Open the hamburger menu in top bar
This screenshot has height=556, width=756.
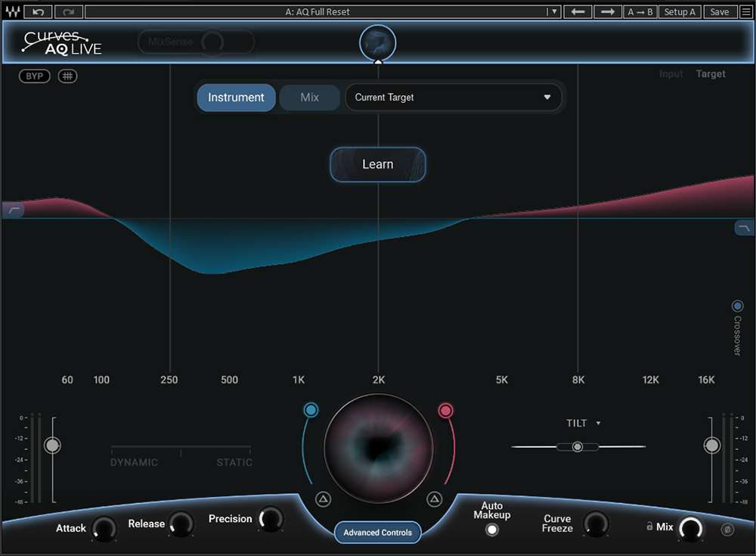(x=745, y=12)
